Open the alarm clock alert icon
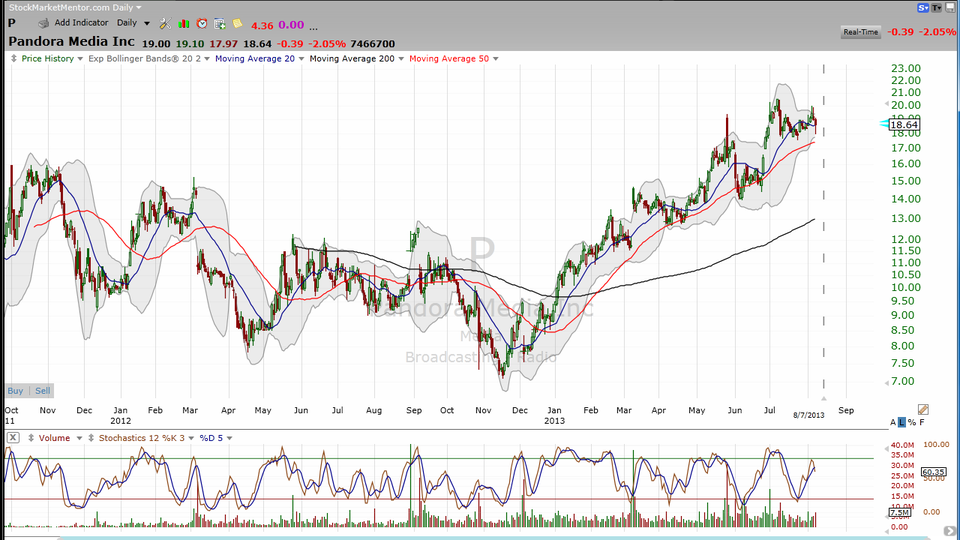This screenshot has width=960, height=540. coord(201,24)
